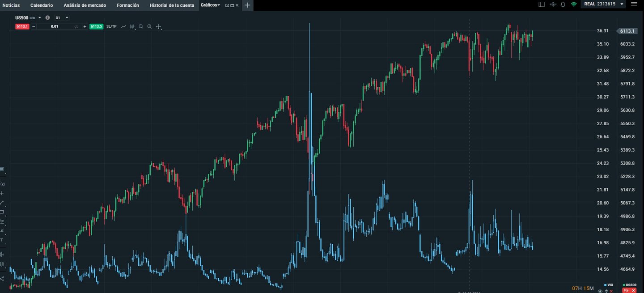
Task: Share the chart with share icon
Action: pyautogui.click(x=2, y=279)
